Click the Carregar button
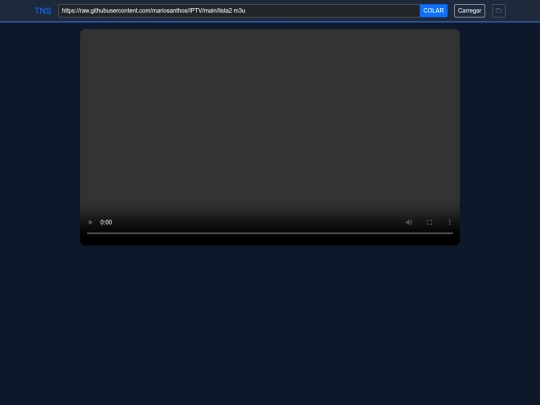The width and height of the screenshot is (540, 405). (x=469, y=11)
